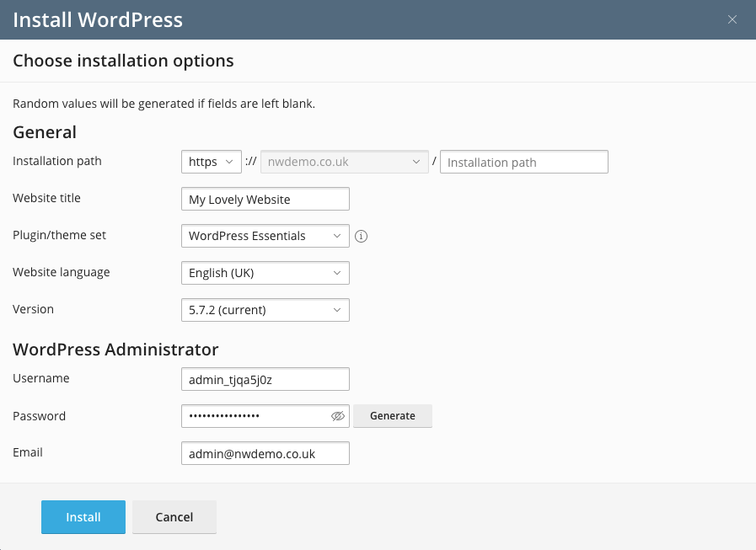Click the 'Choose installation options' heading
The height and width of the screenshot is (550, 756).
click(123, 61)
